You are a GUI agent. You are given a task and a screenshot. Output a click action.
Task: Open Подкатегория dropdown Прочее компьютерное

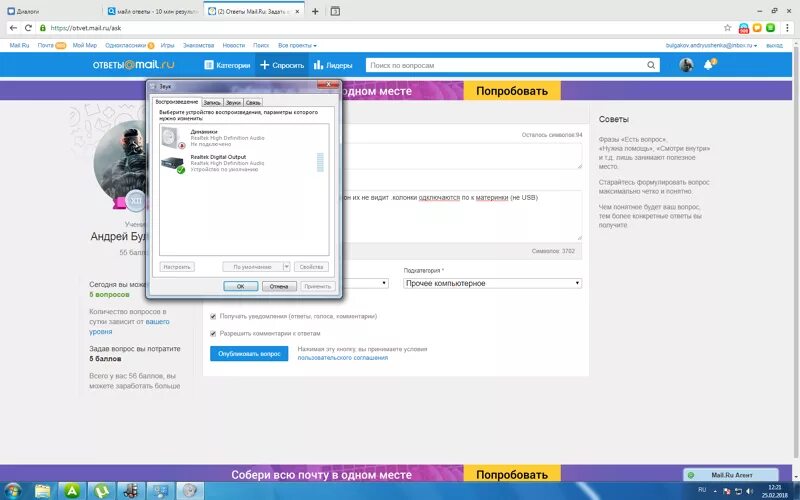tap(492, 283)
